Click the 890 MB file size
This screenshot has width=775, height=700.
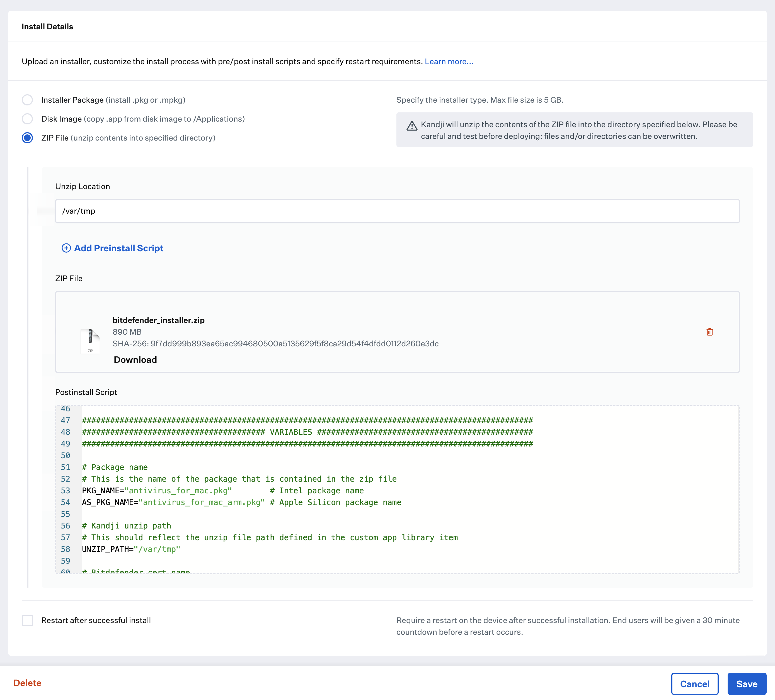click(x=127, y=332)
